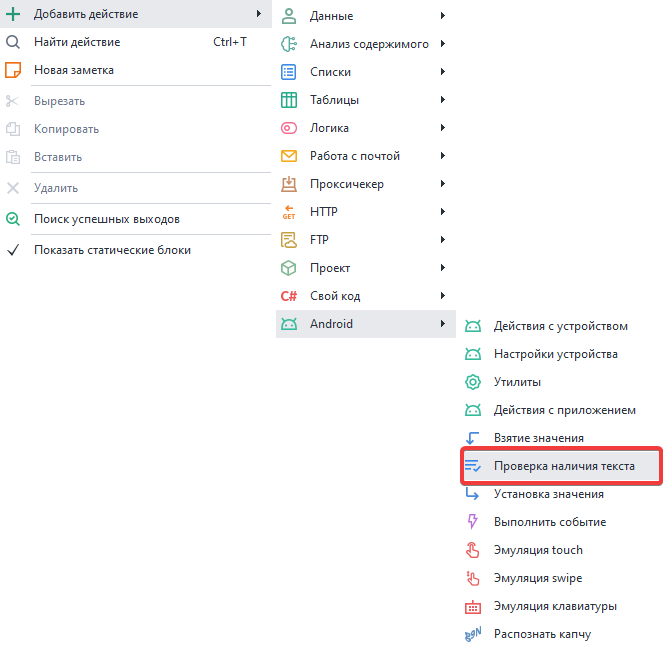Click the keyboard icon beside Эмуляция клавиатуры
Screen dimensions: 664x648
point(473,606)
